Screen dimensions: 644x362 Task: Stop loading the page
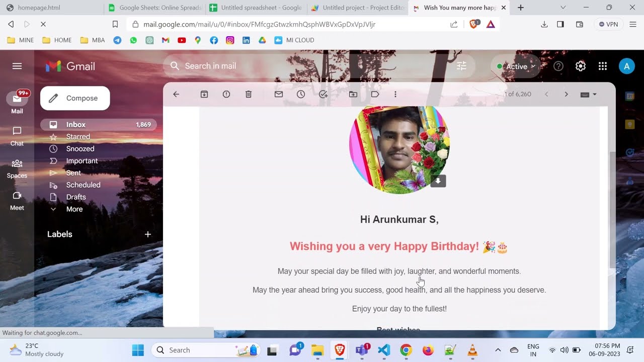coord(43,24)
